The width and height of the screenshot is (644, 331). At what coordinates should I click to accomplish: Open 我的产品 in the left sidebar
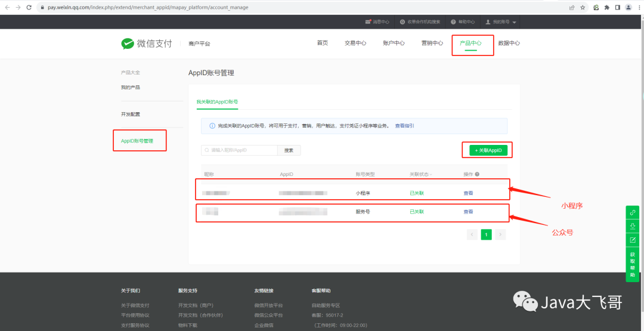pos(130,88)
